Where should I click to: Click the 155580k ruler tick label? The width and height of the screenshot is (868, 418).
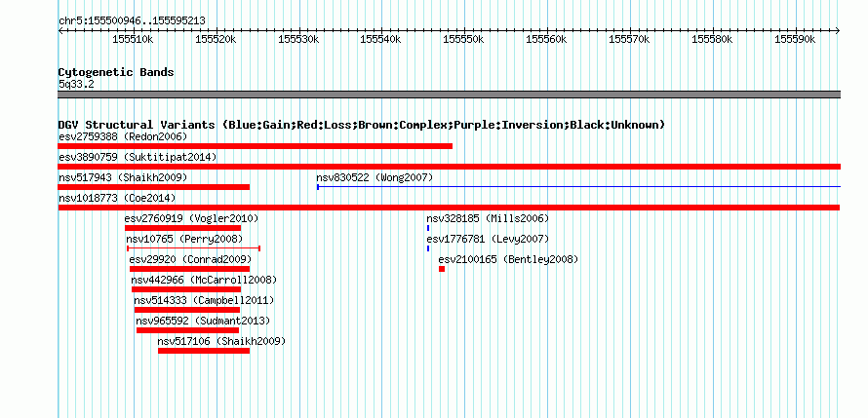click(713, 39)
